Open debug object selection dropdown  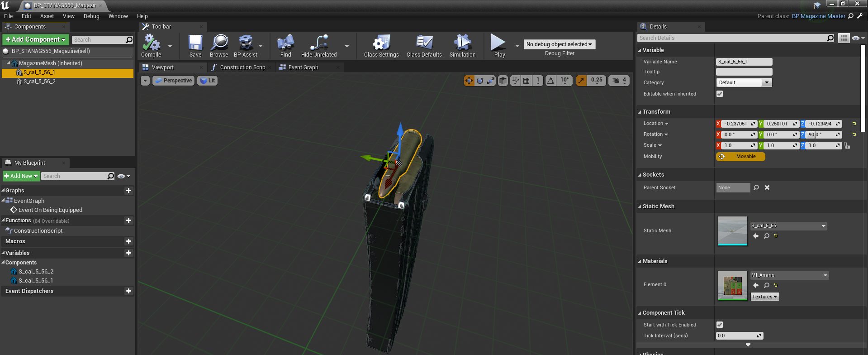(559, 44)
